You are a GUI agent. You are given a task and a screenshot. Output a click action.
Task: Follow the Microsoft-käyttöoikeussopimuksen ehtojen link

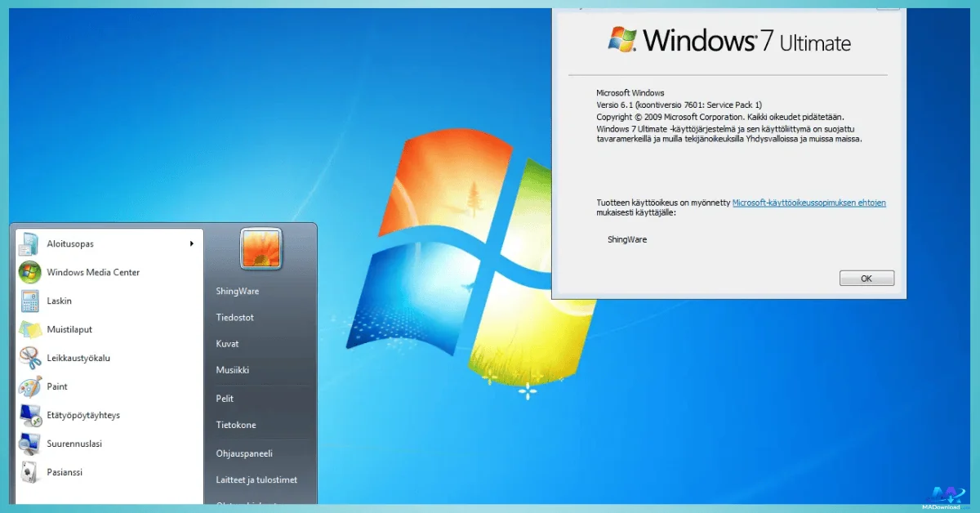pos(808,202)
